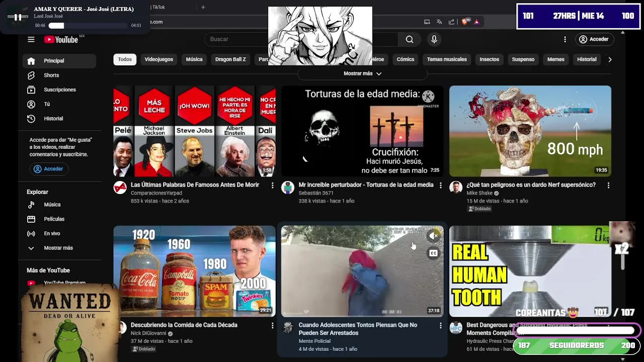The height and width of the screenshot is (362, 644).
Task: Click the Brave Rewards triangle icon
Action: pyautogui.click(x=476, y=22)
